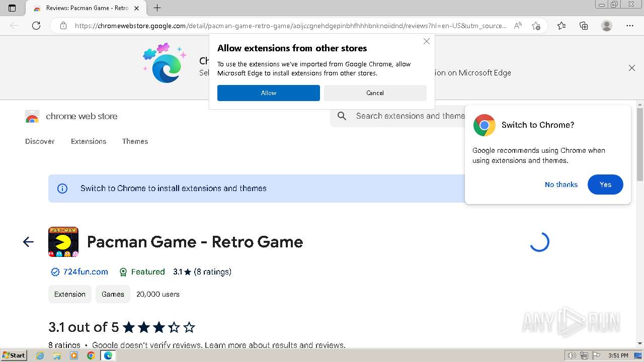Open File Explorer from the taskbar
The image size is (644, 362).
pos(57,355)
